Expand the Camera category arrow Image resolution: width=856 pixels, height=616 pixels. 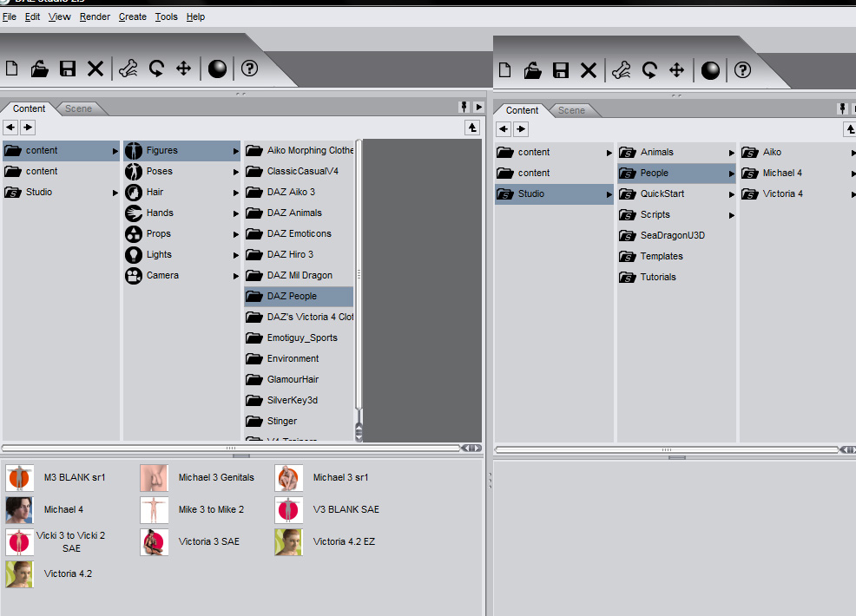pos(236,276)
